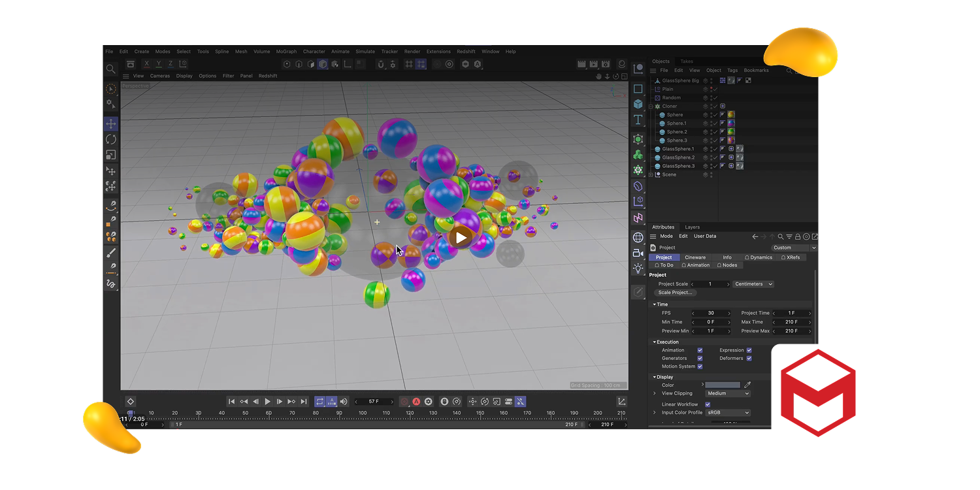The height and width of the screenshot is (490, 980).
Task: Select the GlassSphere.2 object
Action: [678, 157]
